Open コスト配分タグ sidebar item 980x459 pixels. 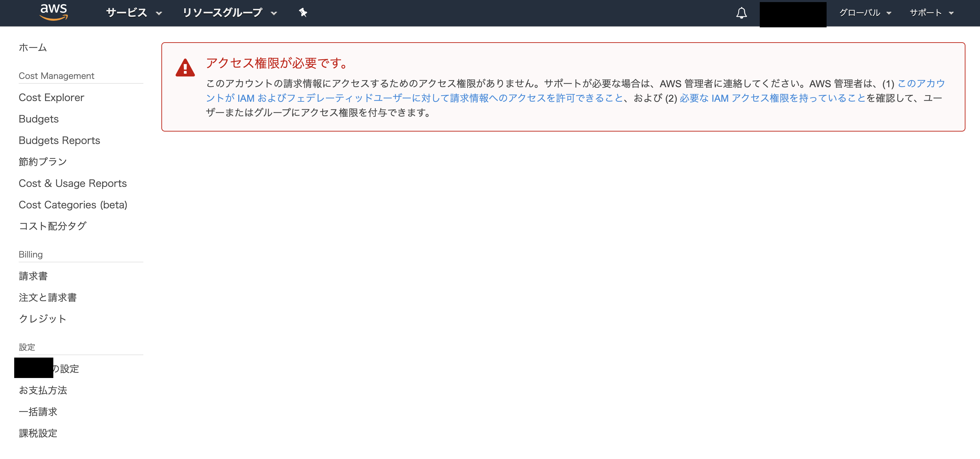53,226
